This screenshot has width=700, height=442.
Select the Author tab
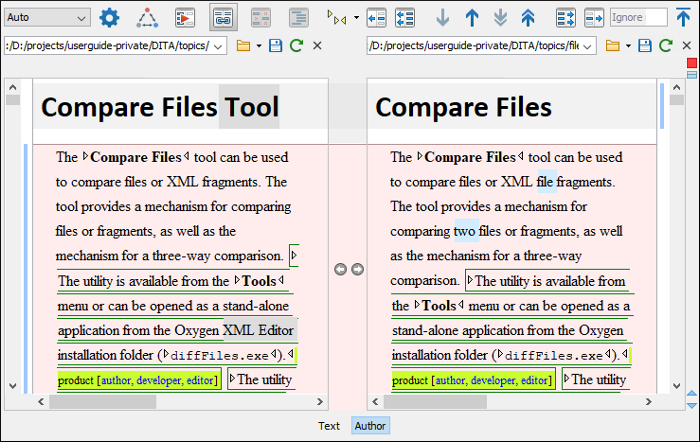(x=370, y=425)
